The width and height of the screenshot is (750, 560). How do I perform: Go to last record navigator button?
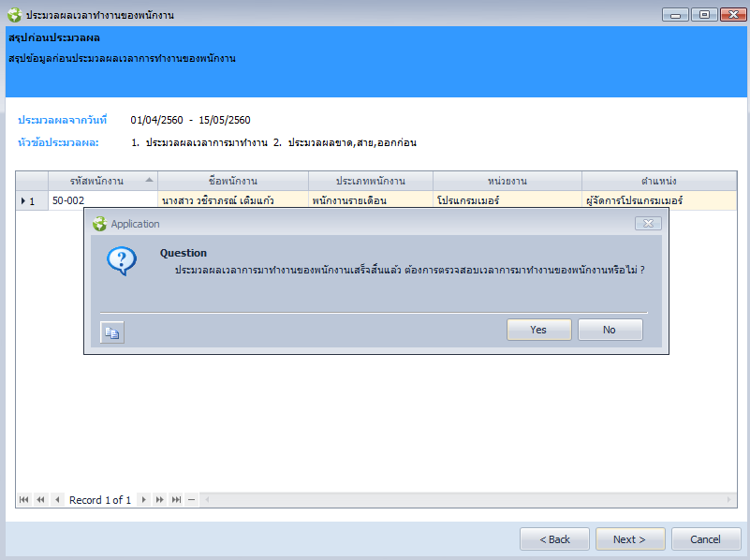177,500
